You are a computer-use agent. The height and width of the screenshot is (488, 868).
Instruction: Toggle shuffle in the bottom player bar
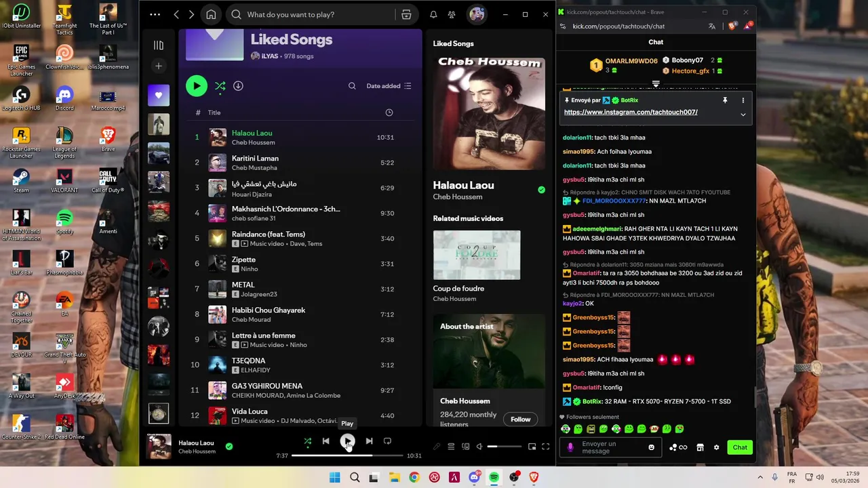(x=307, y=441)
